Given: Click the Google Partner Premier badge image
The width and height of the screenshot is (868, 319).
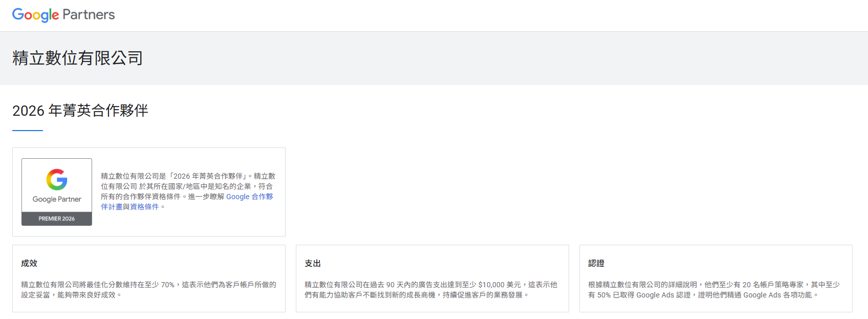Looking at the screenshot, I should [x=57, y=192].
